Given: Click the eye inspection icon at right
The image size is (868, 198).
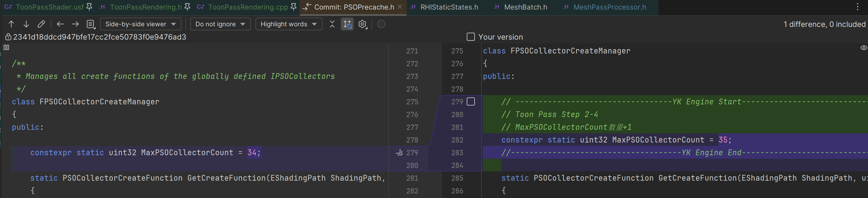Looking at the screenshot, I should point(864,48).
